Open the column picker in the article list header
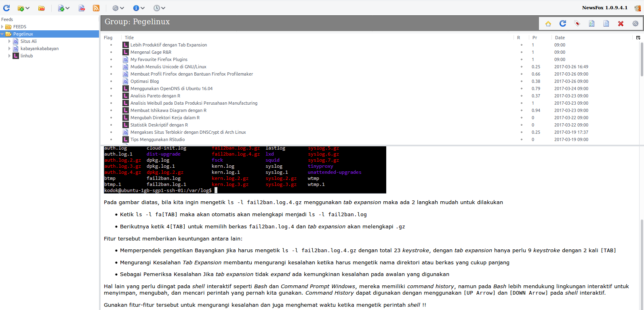This screenshot has width=644, height=310. (x=638, y=38)
